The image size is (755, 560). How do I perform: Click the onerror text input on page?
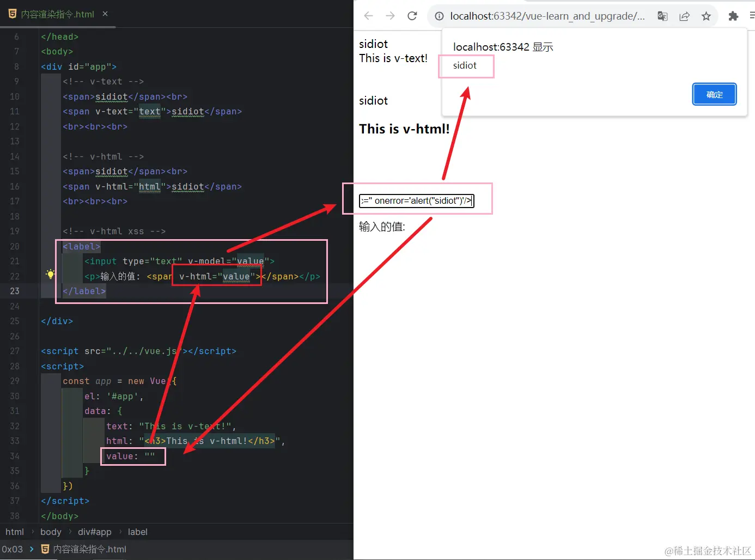pyautogui.click(x=417, y=200)
